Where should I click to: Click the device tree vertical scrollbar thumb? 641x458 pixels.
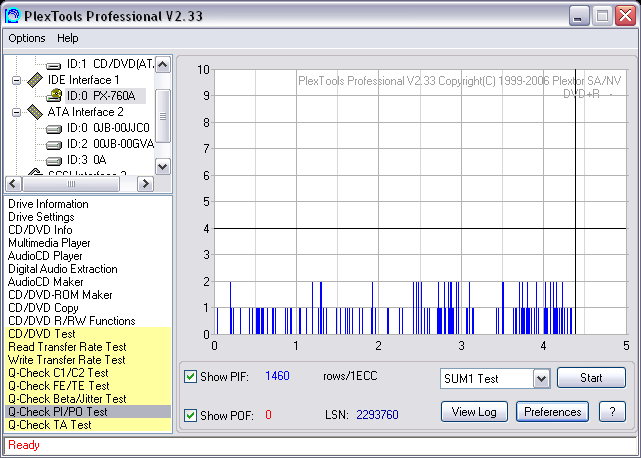(x=163, y=116)
